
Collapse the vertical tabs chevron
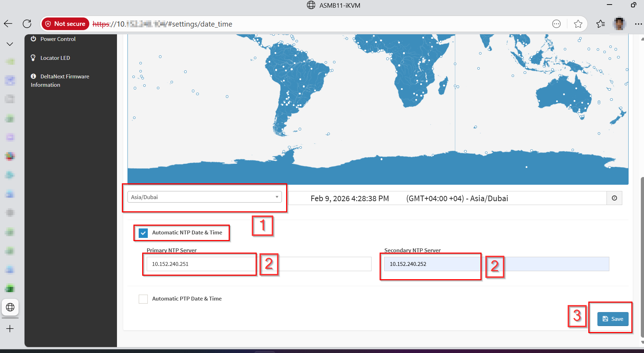pyautogui.click(x=10, y=44)
